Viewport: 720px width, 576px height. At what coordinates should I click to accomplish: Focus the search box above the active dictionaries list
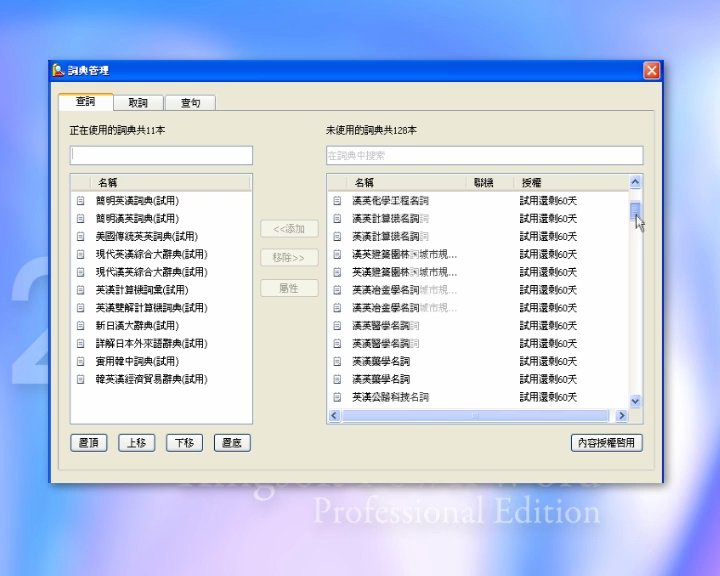[x=161, y=155]
